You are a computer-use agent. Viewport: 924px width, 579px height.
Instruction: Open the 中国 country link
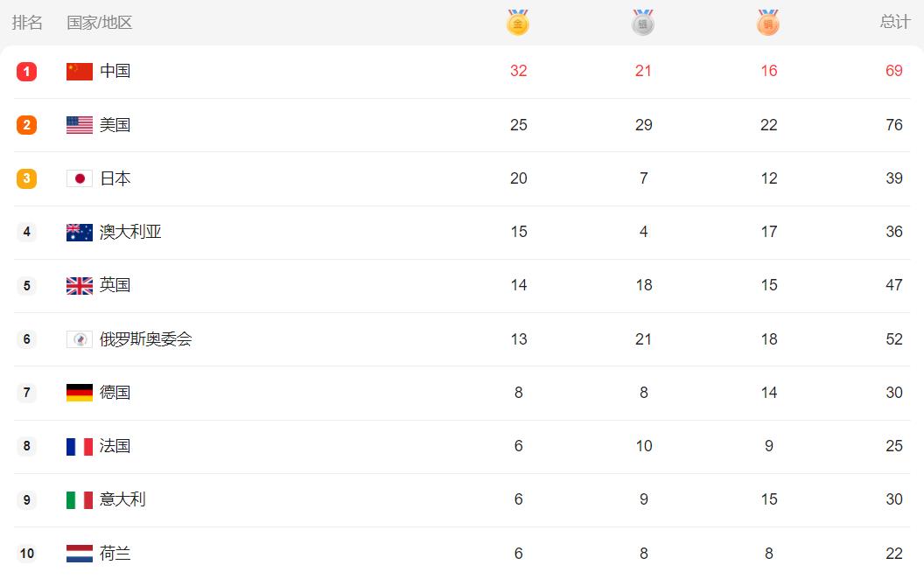point(115,71)
